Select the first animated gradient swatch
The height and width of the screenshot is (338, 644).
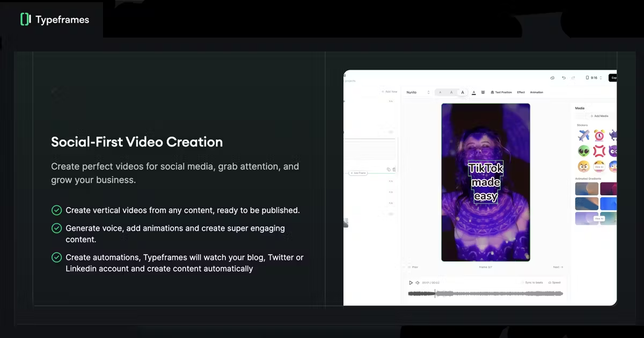point(587,189)
